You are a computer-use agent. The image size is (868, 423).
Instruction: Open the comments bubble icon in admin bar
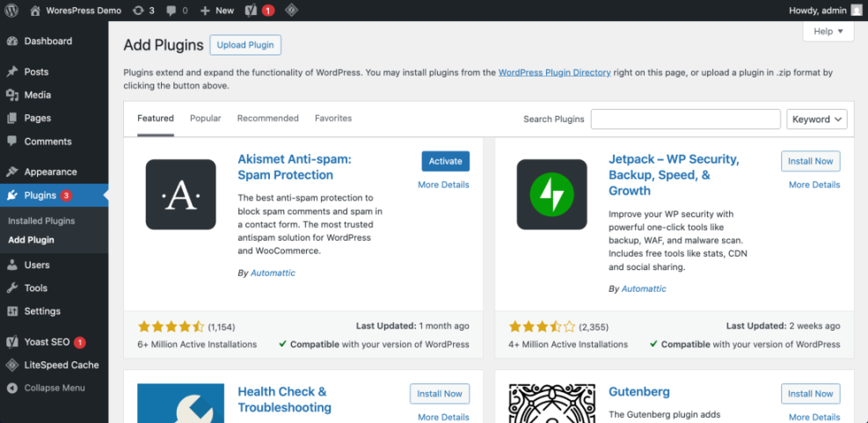click(171, 11)
